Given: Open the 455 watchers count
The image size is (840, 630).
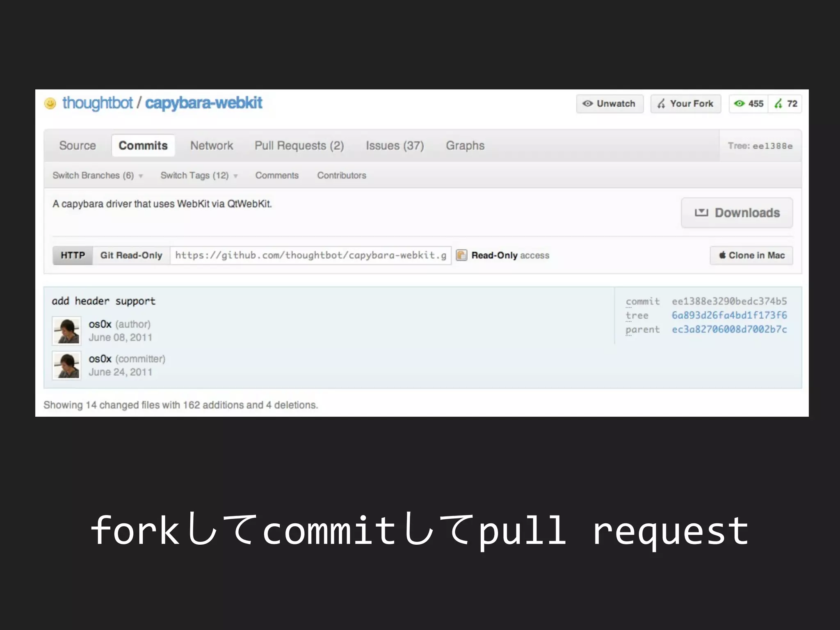Looking at the screenshot, I should (749, 104).
